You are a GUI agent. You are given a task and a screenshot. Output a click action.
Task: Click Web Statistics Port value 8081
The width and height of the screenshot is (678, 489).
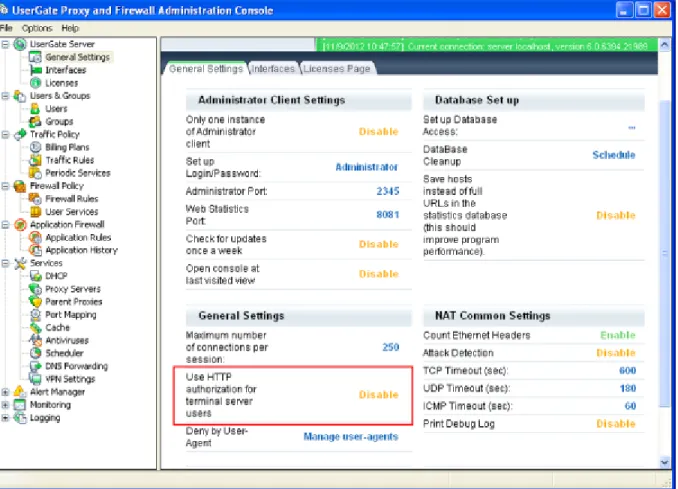388,215
